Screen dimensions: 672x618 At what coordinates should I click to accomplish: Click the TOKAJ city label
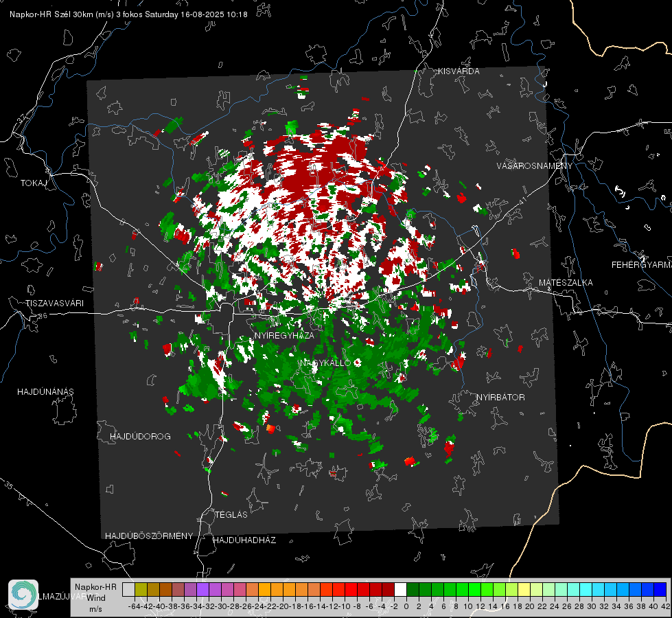(34, 183)
